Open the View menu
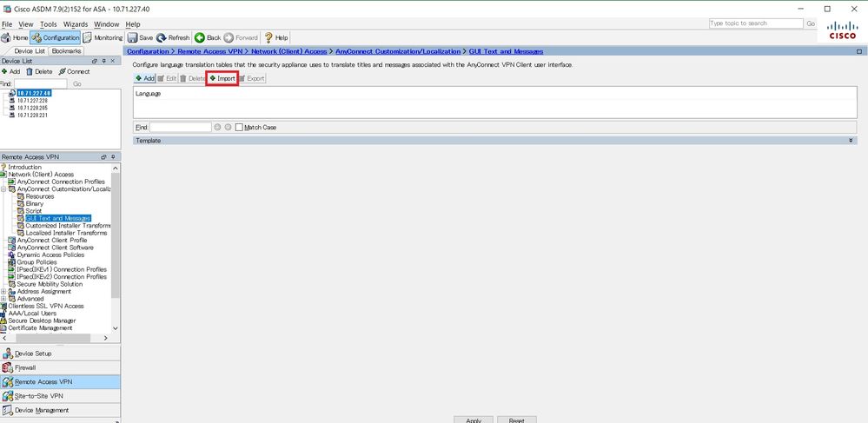Image resolution: width=868 pixels, height=423 pixels. 26,24
